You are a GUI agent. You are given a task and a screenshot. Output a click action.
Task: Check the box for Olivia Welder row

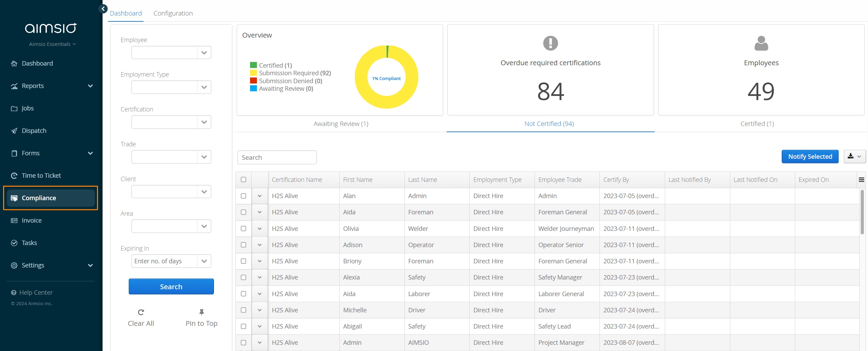click(244, 228)
